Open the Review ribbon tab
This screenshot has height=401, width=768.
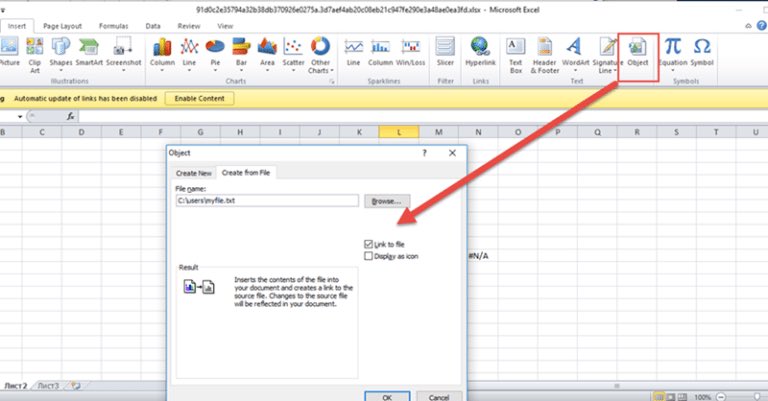(189, 26)
